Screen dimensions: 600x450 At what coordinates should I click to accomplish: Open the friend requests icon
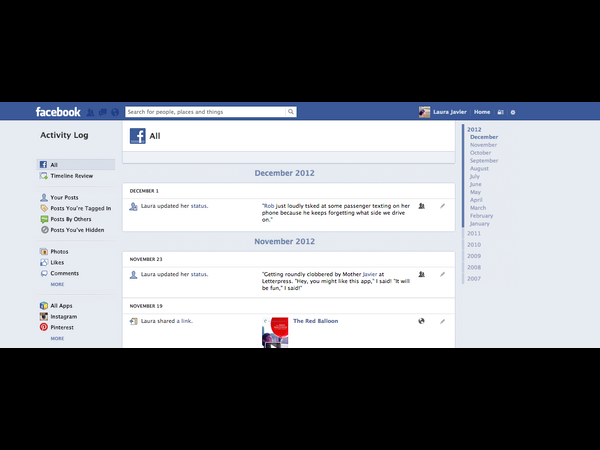91,112
